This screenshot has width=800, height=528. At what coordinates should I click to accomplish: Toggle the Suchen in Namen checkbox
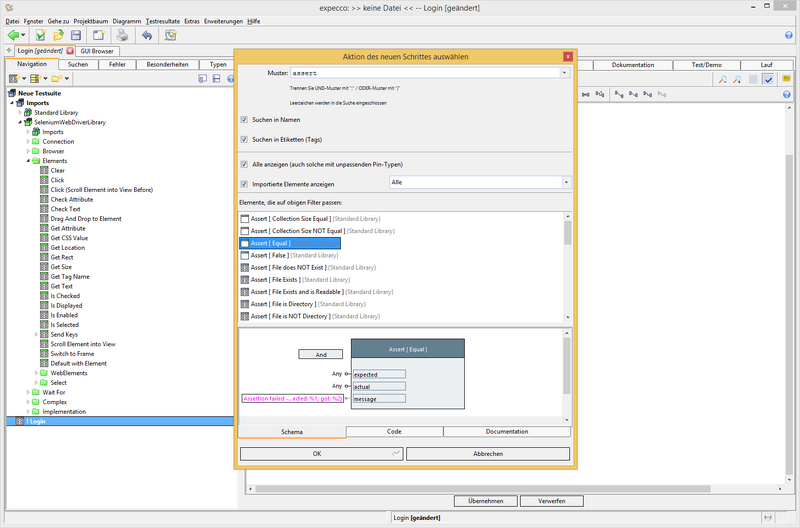(x=245, y=119)
